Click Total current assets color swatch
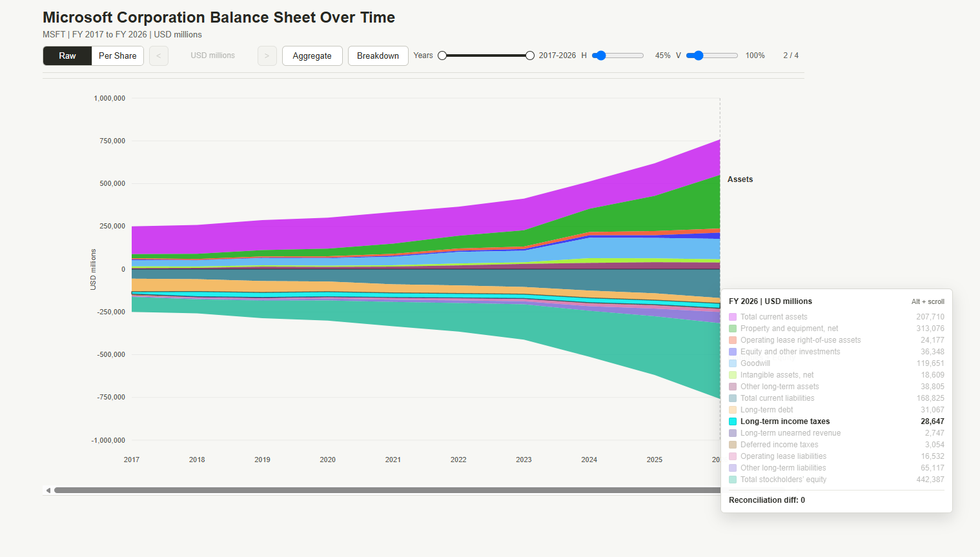980x557 pixels. point(733,317)
